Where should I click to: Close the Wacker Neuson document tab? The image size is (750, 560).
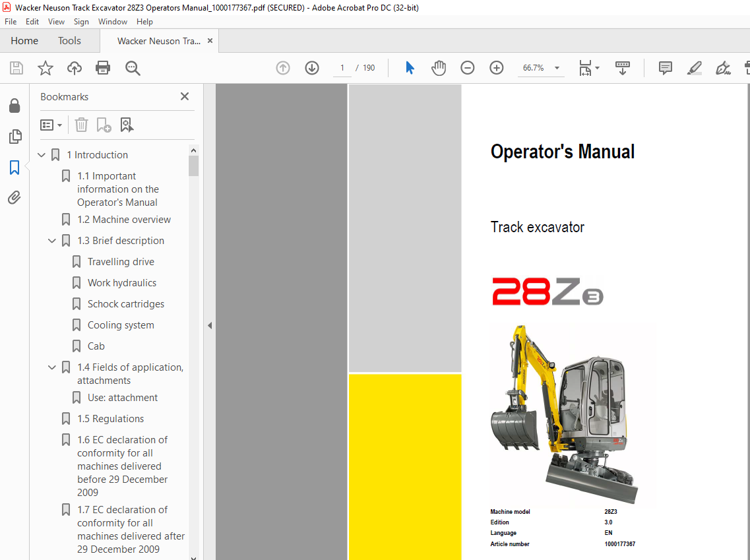[210, 41]
